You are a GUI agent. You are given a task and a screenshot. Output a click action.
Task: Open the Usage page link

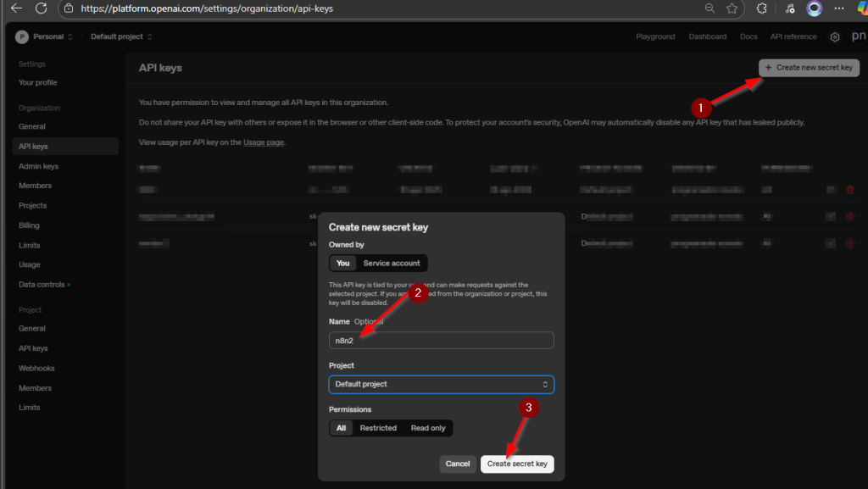coord(264,142)
